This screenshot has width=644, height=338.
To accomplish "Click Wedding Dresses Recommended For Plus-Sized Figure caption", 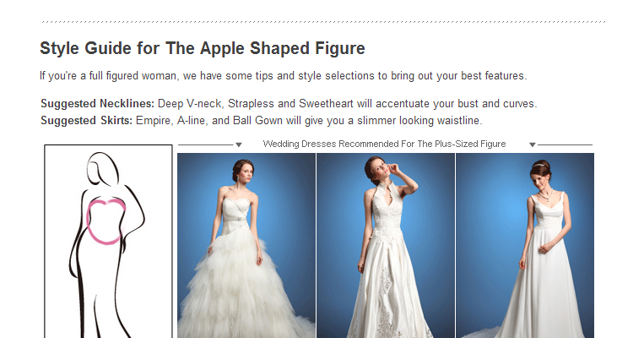I will 384,144.
